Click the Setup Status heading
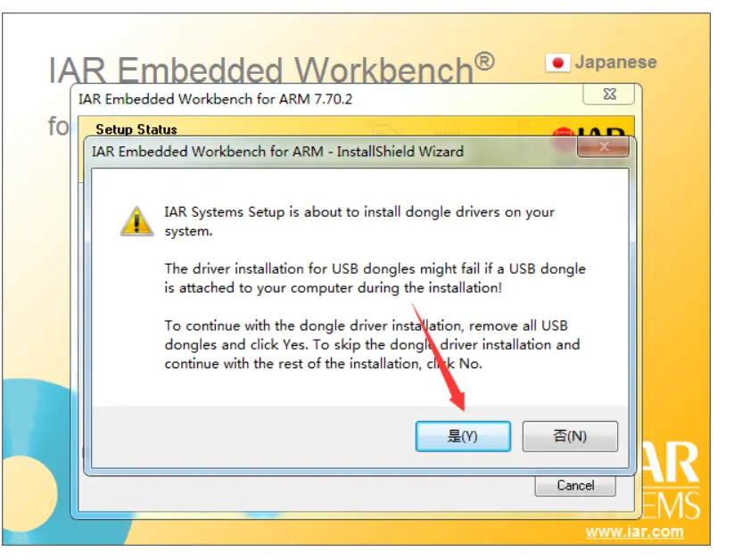This screenshot has height=560, width=734. (x=136, y=129)
